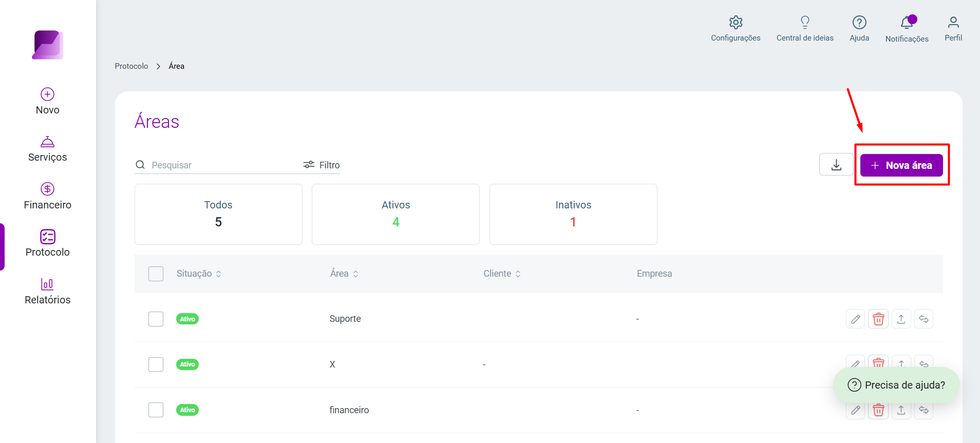Click the Área breadcrumb text

[x=177, y=66]
